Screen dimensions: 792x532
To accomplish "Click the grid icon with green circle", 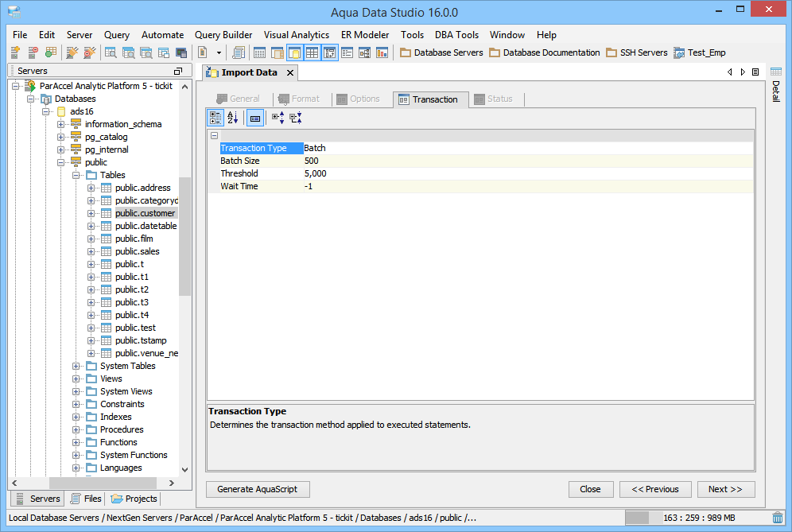I will point(51,52).
